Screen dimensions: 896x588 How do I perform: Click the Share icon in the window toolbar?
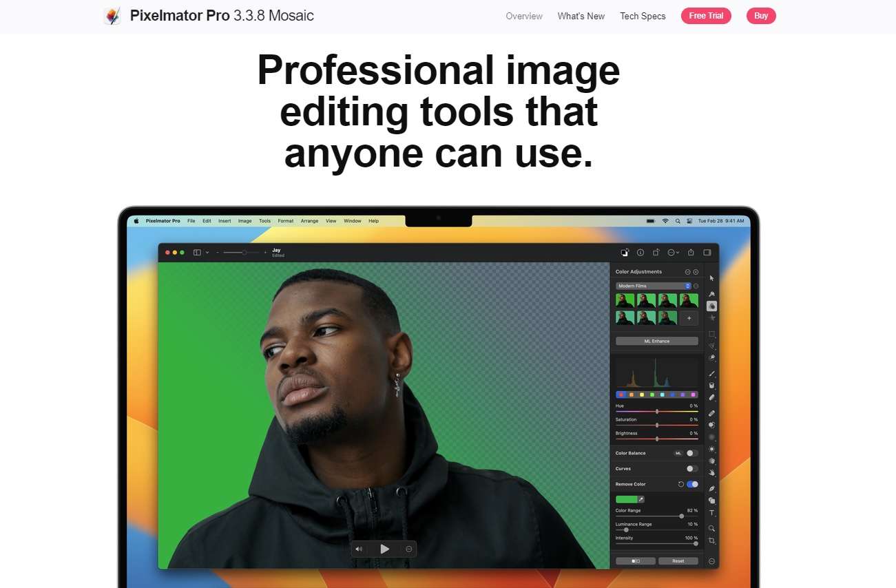tap(690, 253)
